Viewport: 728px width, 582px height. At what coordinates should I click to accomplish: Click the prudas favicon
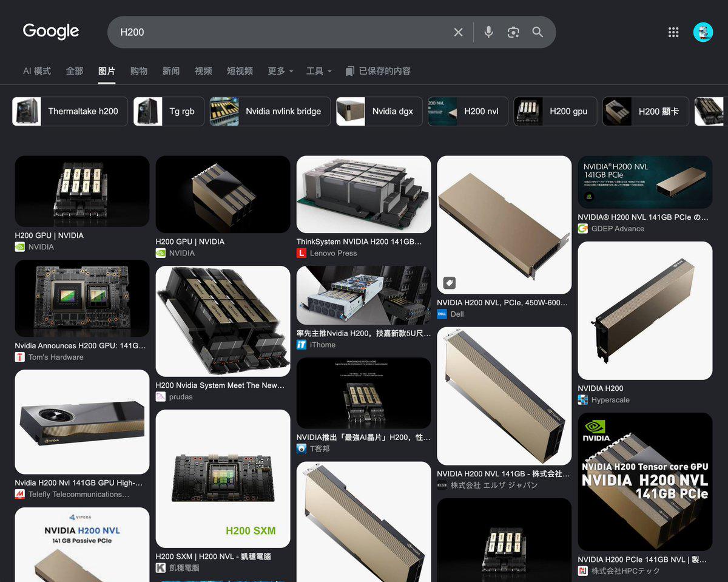(x=161, y=397)
